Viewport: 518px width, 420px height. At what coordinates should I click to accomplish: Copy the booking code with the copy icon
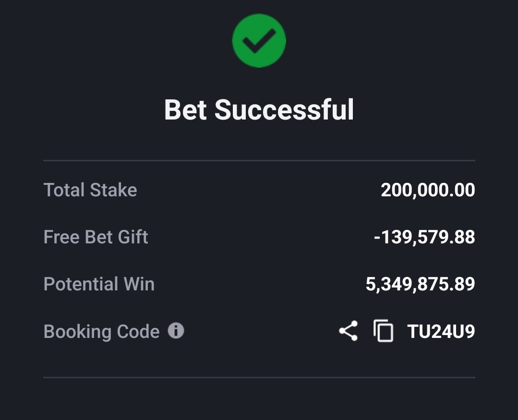tap(383, 331)
